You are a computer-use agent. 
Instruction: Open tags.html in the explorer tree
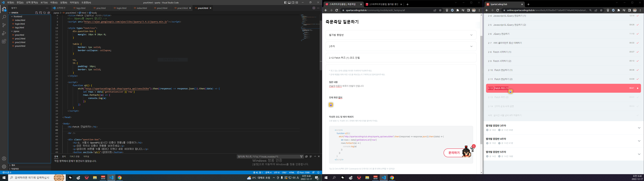19,27
